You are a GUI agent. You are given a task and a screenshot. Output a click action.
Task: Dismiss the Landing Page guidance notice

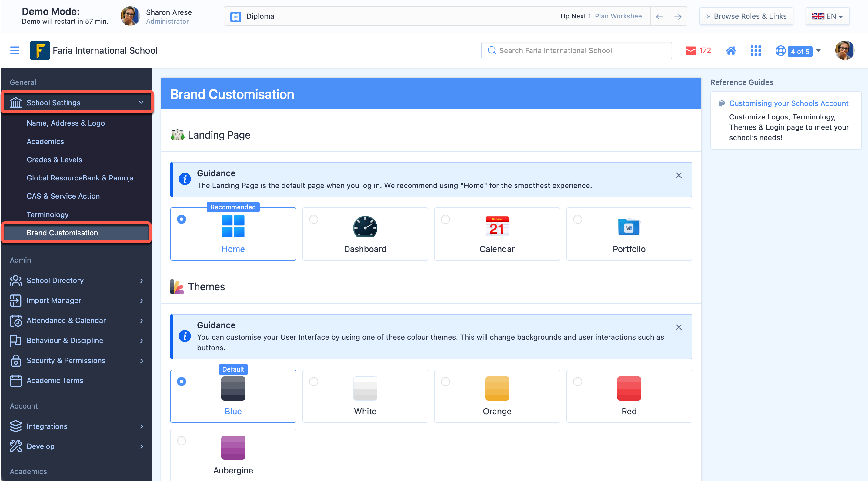679,175
